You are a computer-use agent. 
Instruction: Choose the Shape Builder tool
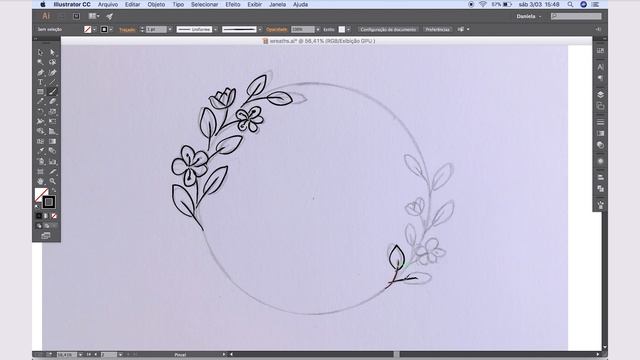point(40,131)
